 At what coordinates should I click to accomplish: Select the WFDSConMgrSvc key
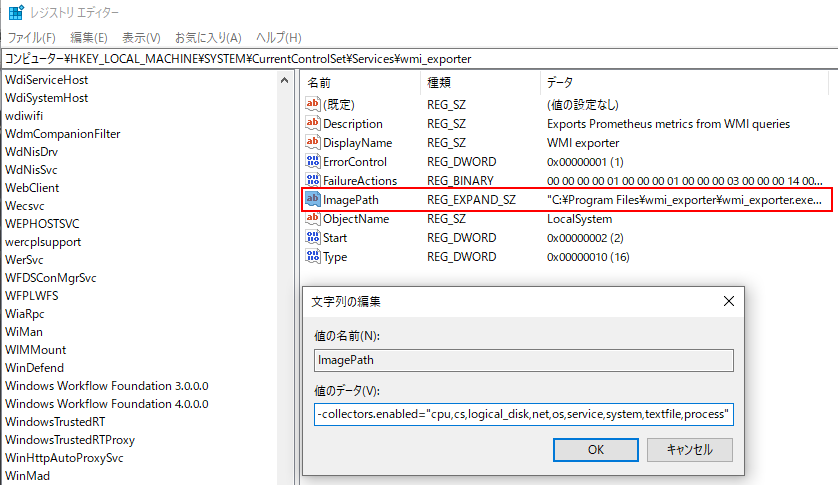click(x=51, y=278)
